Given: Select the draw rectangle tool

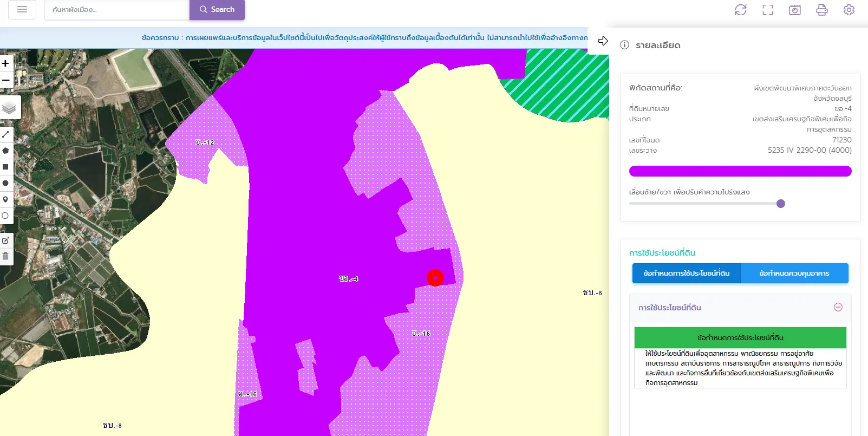Looking at the screenshot, I should pyautogui.click(x=6, y=167).
